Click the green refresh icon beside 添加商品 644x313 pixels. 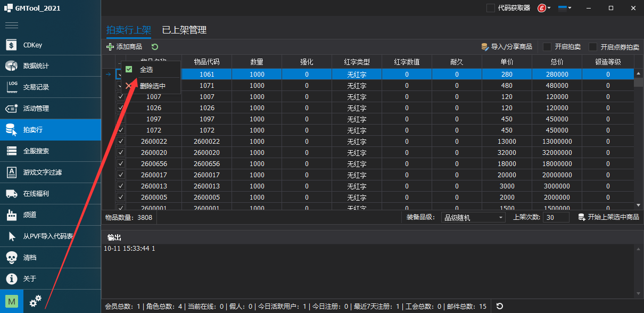click(x=154, y=47)
